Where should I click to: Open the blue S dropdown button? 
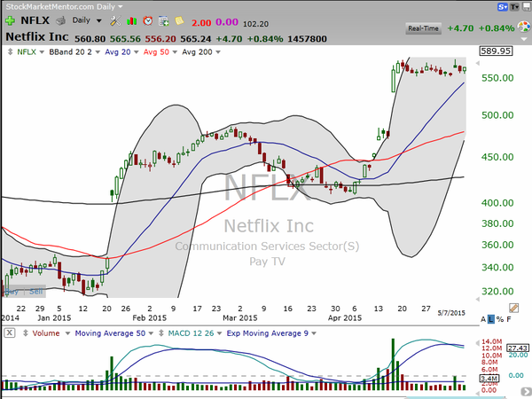(x=503, y=7)
